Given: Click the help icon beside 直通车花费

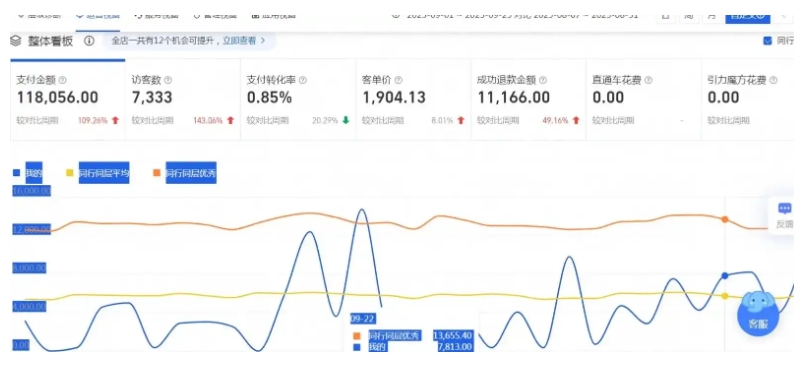Looking at the screenshot, I should [x=648, y=80].
